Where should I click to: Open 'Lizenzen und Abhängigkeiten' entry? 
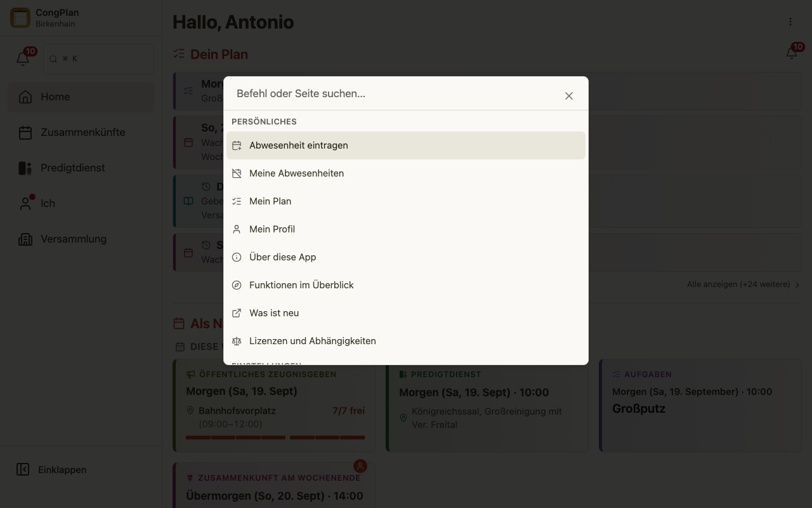pos(406,341)
